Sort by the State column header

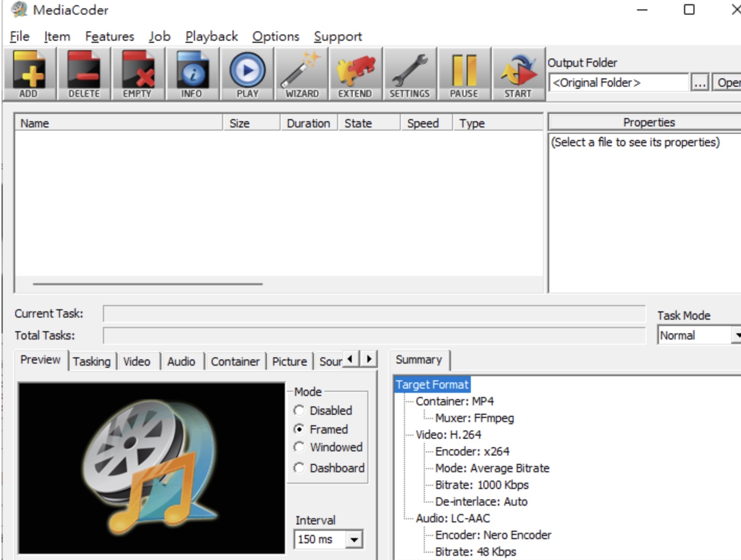[369, 123]
